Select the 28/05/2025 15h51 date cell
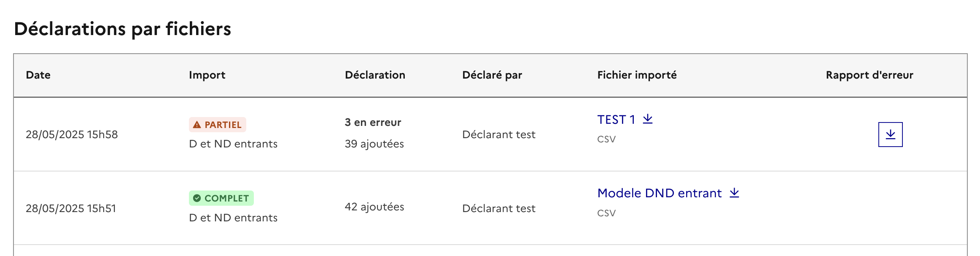This screenshot has width=980, height=256. (x=71, y=209)
